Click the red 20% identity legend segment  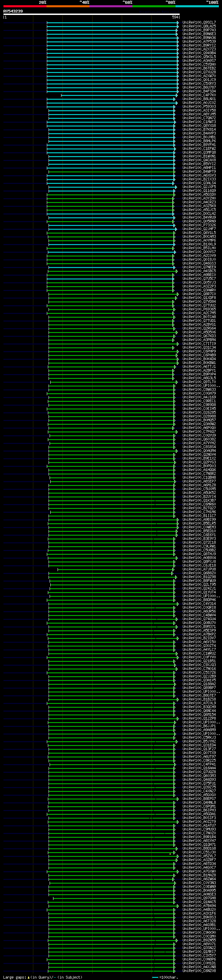coord(25,6)
